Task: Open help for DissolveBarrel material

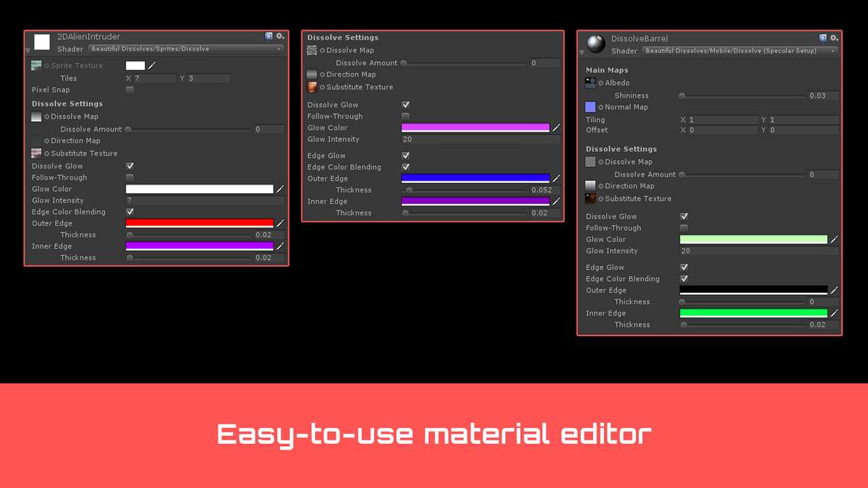Action: [822, 38]
